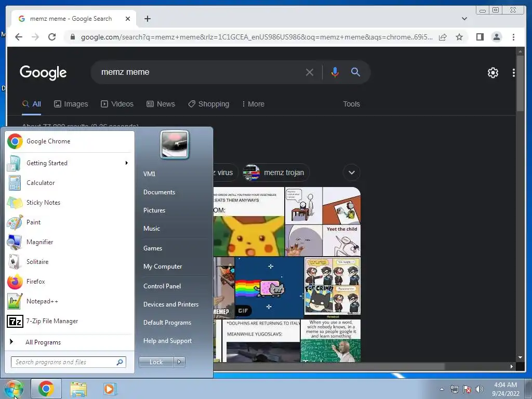Open the surprised Pikachu meme image
The height and width of the screenshot is (399, 532).
pyautogui.click(x=249, y=221)
